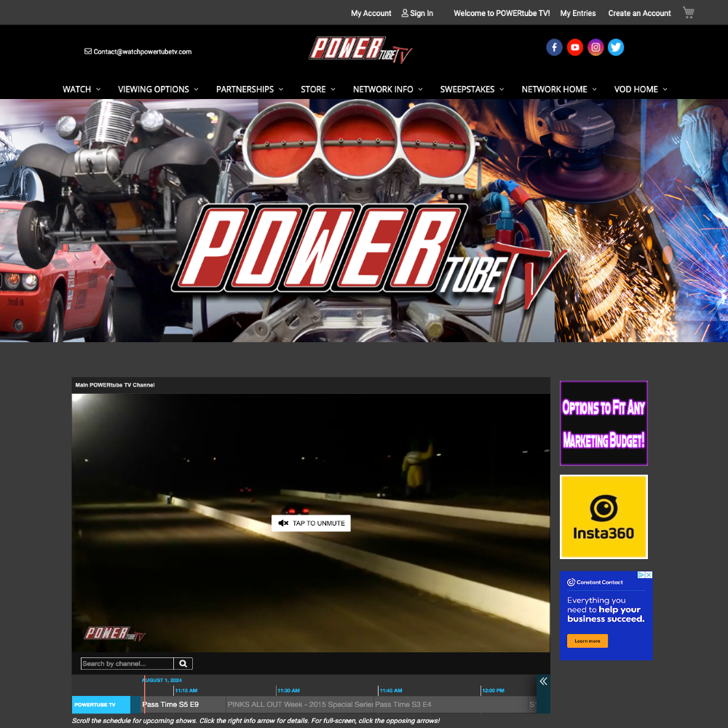Screen dimensions: 728x728
Task: Expand the NETWORK INFO menu
Action: point(388,89)
